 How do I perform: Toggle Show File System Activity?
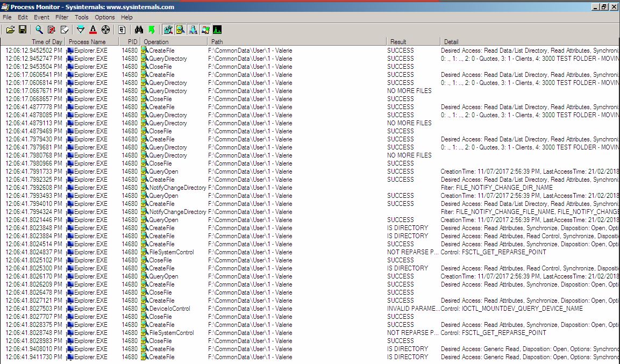tap(180, 30)
